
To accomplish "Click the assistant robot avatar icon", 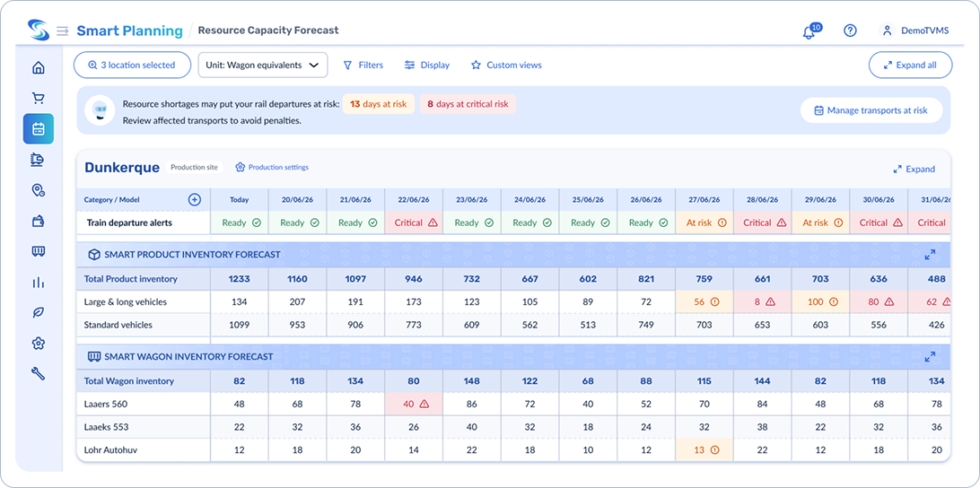I will tap(100, 110).
